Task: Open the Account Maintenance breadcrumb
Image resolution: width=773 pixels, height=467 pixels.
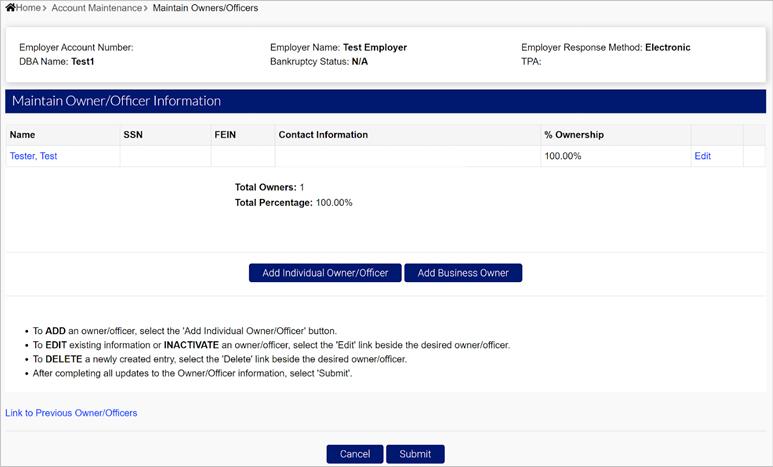Action: click(96, 8)
